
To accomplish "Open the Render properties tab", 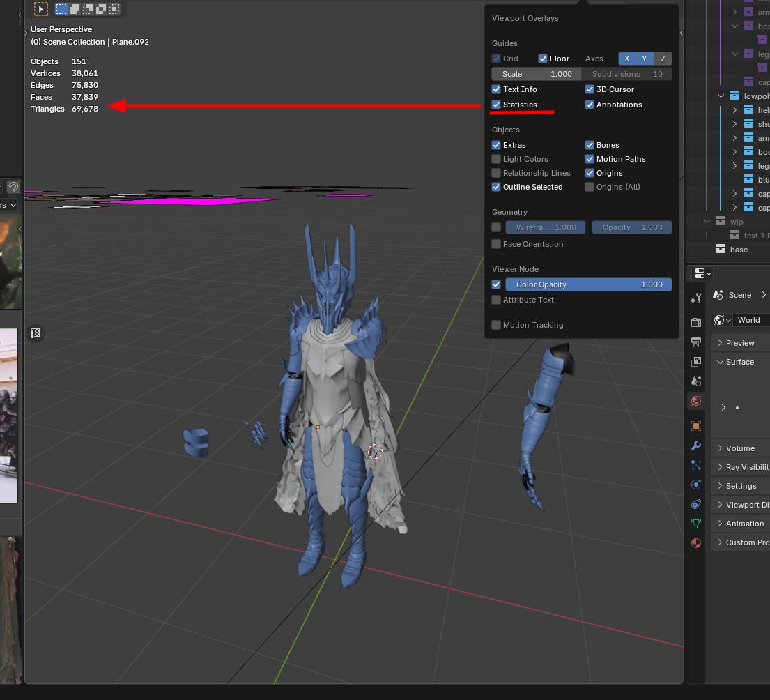I will point(695,322).
